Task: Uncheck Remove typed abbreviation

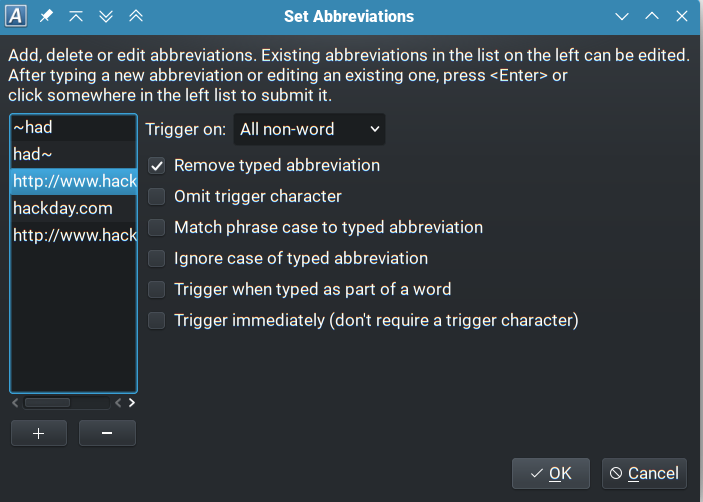Action: (x=157, y=166)
